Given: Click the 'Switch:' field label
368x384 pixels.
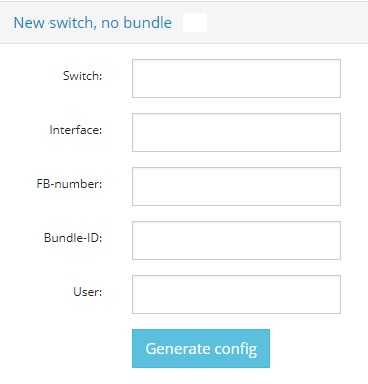Looking at the screenshot, I should (x=83, y=76).
